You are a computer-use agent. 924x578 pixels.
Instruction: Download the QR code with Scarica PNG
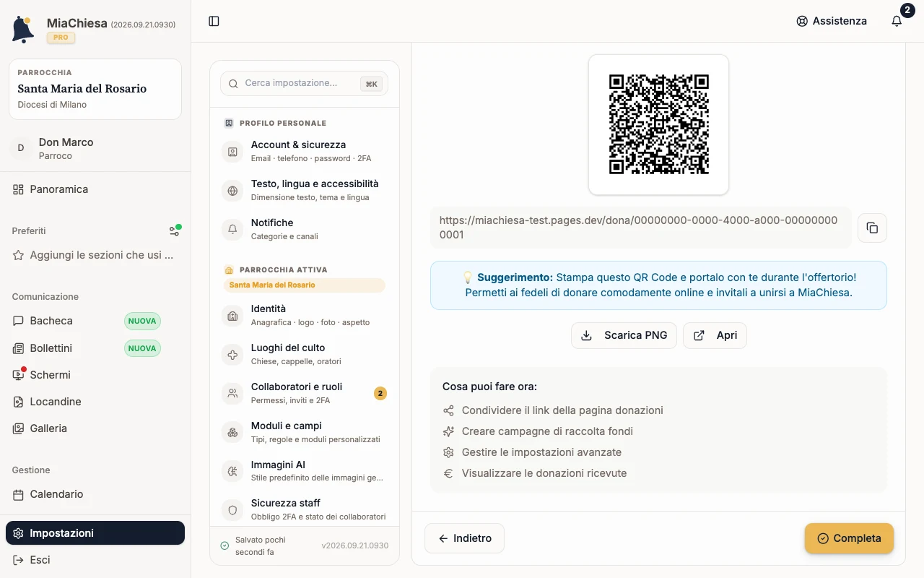624,335
